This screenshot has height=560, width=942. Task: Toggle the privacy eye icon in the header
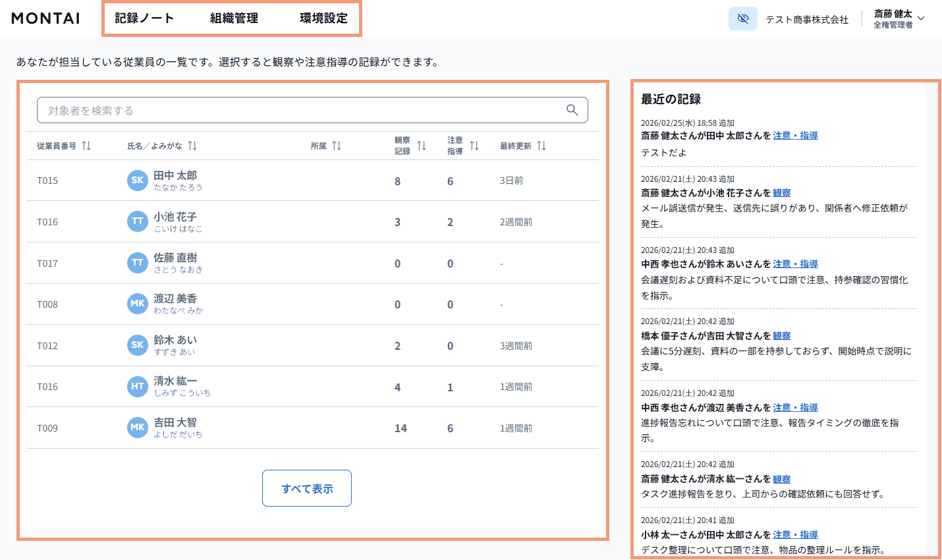742,18
